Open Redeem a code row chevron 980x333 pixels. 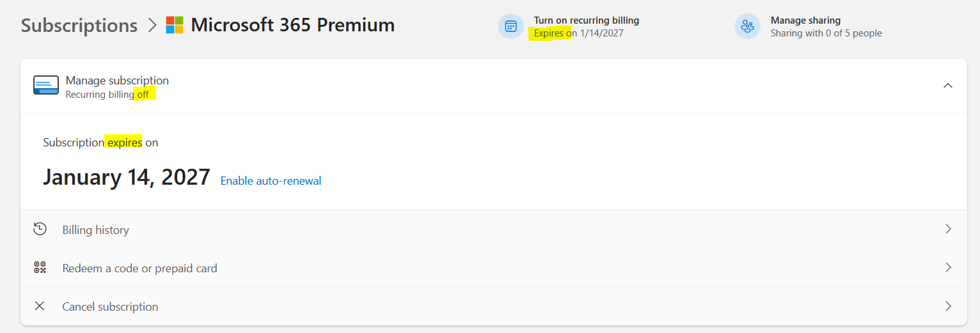click(948, 267)
